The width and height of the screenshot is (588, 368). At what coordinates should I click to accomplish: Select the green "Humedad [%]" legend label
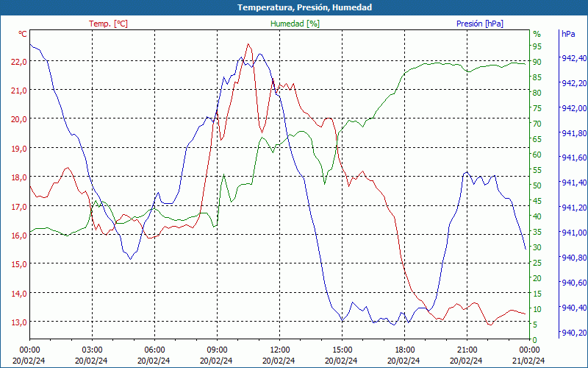295,24
